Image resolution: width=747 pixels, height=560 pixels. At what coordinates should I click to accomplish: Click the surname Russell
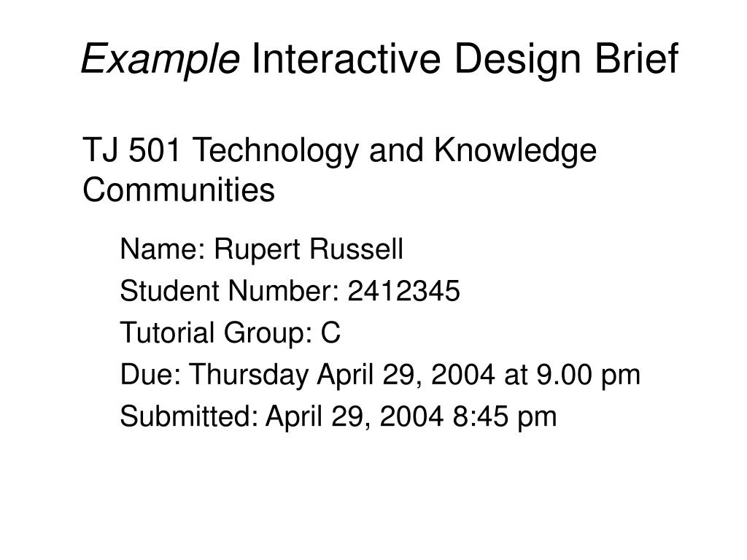tap(356, 249)
